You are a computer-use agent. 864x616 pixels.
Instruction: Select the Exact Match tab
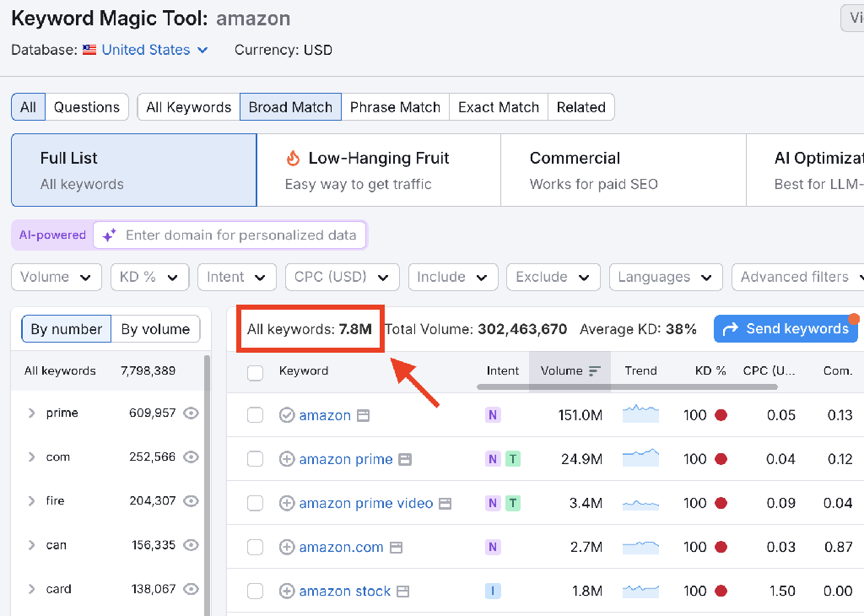[x=499, y=107]
